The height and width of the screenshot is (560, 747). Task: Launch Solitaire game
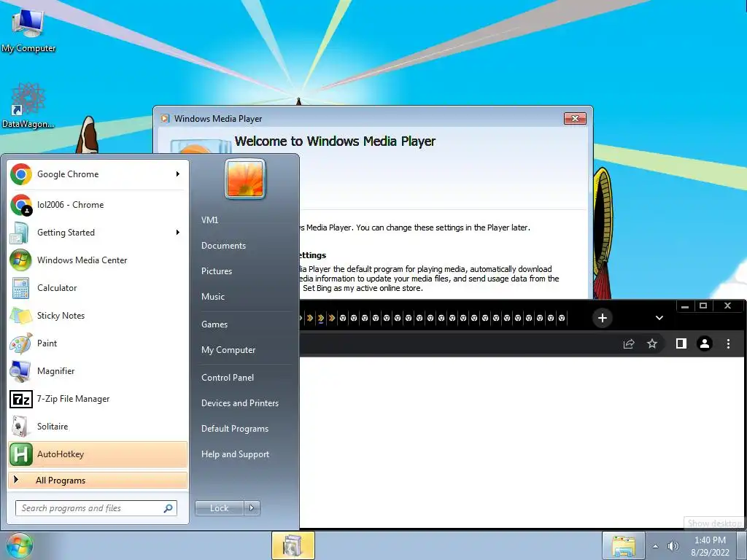[x=98, y=426]
